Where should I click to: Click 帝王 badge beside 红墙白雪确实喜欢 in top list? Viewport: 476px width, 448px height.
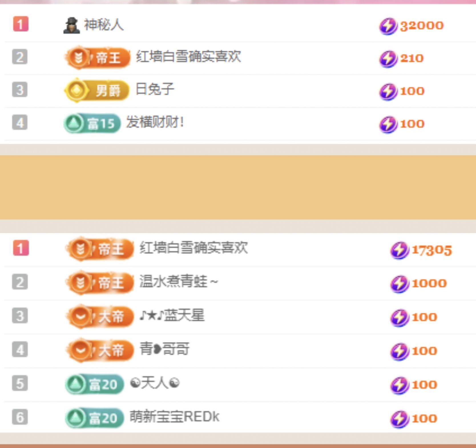(97, 58)
